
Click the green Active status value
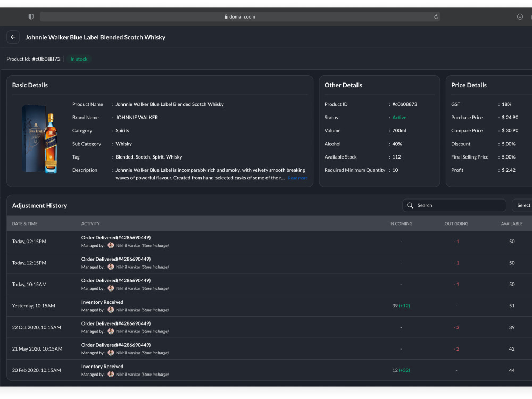point(399,118)
